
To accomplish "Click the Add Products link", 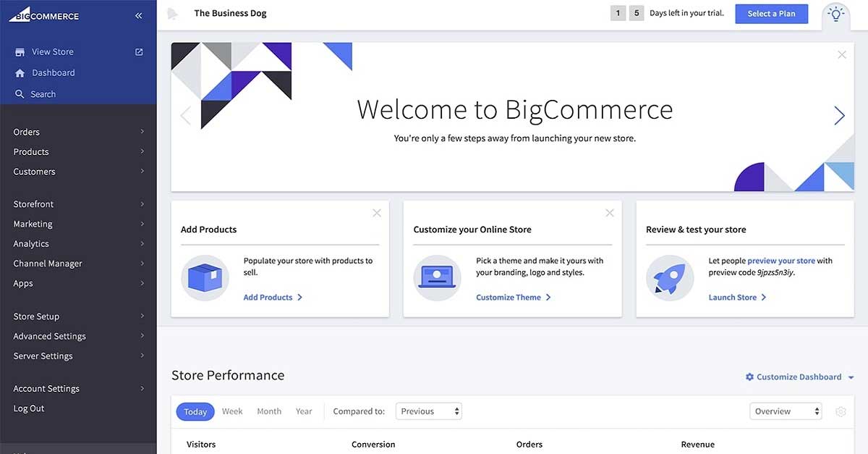I will pyautogui.click(x=273, y=298).
